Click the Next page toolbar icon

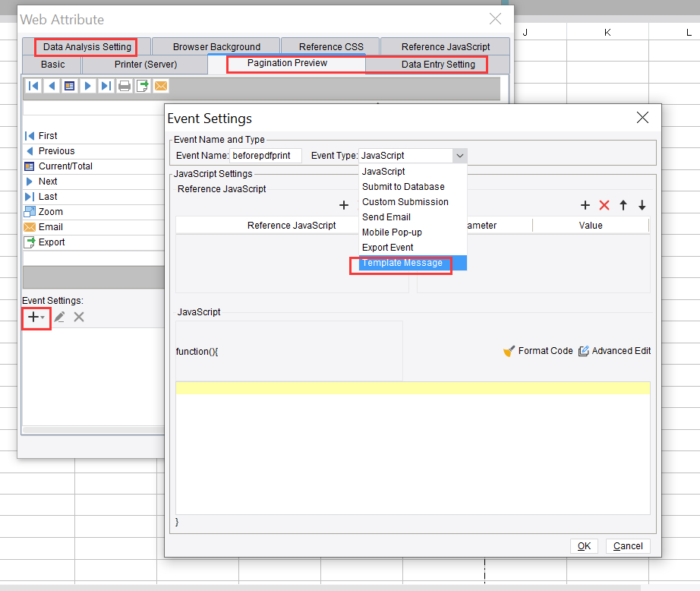pyautogui.click(x=88, y=86)
